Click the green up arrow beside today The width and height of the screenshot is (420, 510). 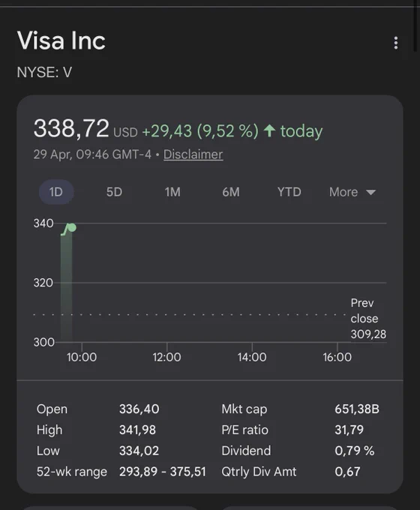[x=269, y=130]
